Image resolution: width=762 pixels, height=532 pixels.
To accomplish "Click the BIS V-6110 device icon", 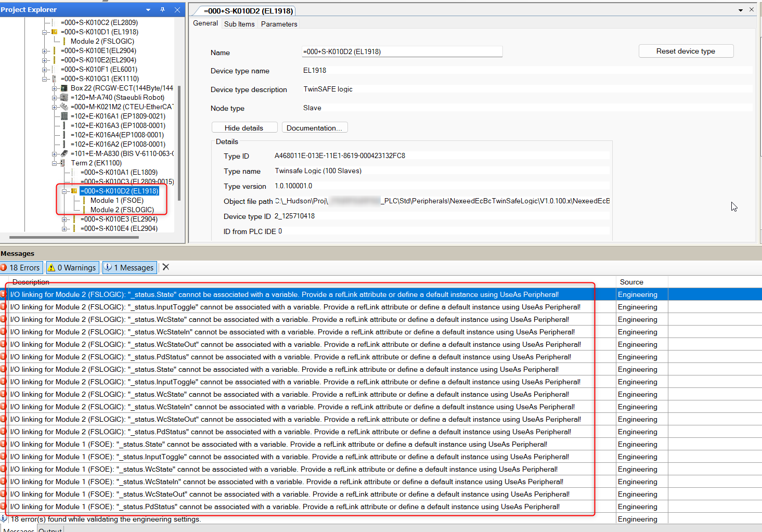I will (x=64, y=153).
